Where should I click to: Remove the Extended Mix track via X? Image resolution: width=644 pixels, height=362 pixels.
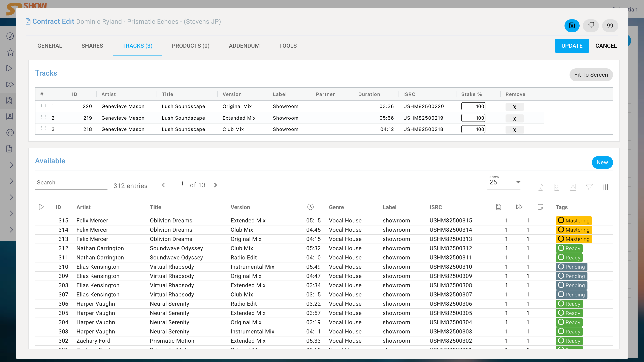[x=515, y=119]
